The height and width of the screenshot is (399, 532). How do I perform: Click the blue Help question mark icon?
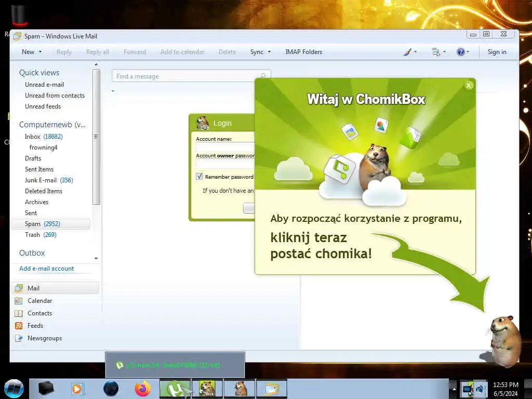(x=460, y=52)
